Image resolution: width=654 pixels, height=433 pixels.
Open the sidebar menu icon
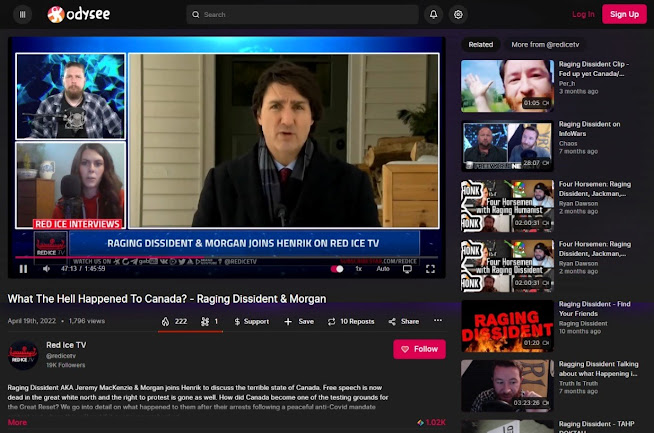coord(23,15)
